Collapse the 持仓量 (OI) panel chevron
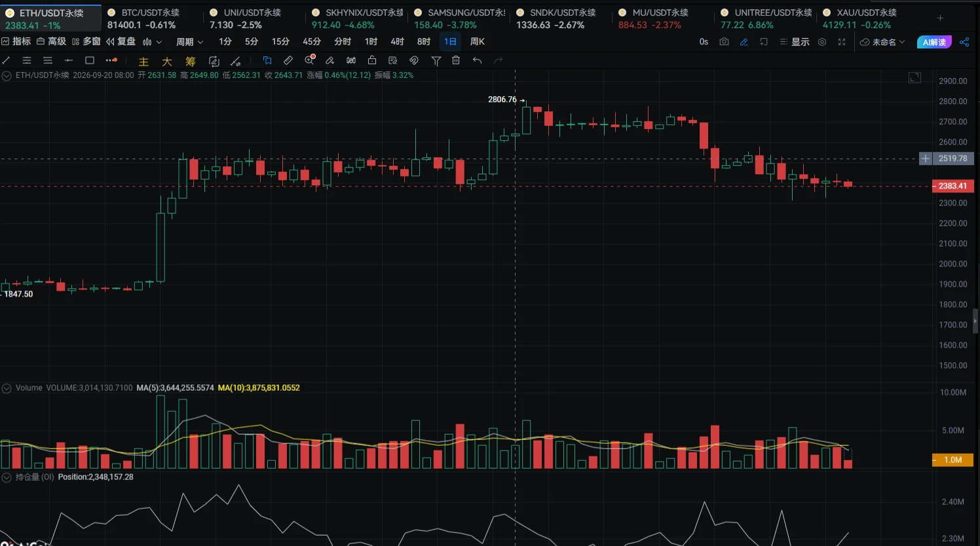The image size is (980, 546). (7, 477)
